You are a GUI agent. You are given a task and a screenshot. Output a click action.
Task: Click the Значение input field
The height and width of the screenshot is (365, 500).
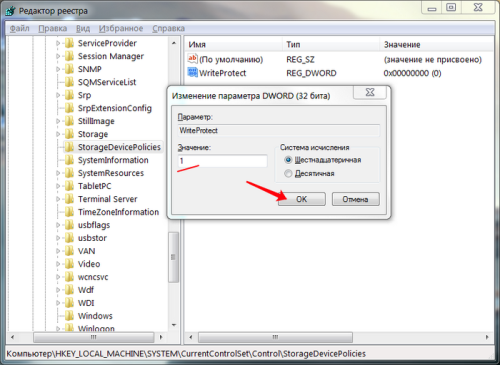tap(222, 161)
